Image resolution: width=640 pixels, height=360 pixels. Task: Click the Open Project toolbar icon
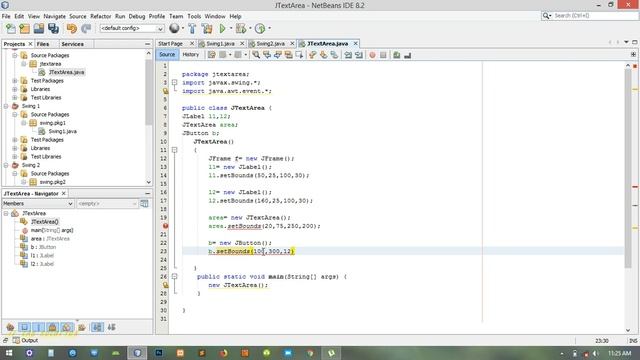39,28
